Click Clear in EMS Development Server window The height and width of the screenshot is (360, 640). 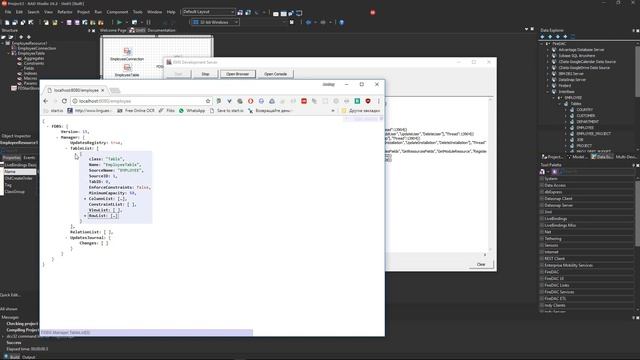[481, 264]
